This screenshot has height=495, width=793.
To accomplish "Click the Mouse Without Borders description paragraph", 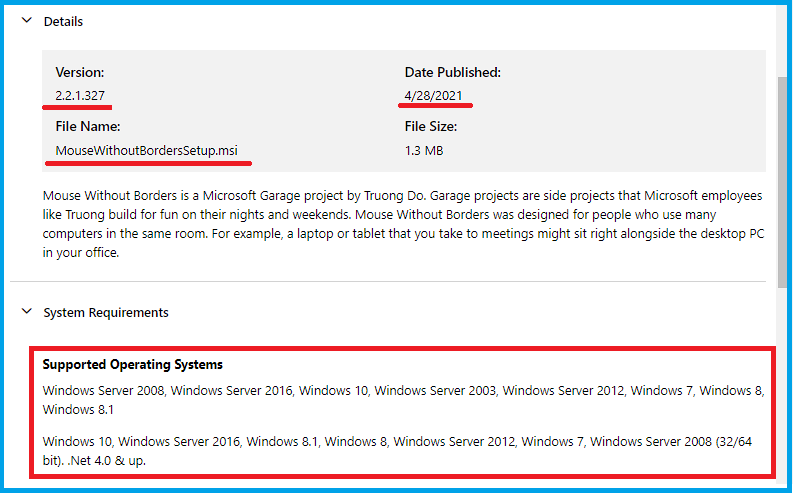I will 403,224.
